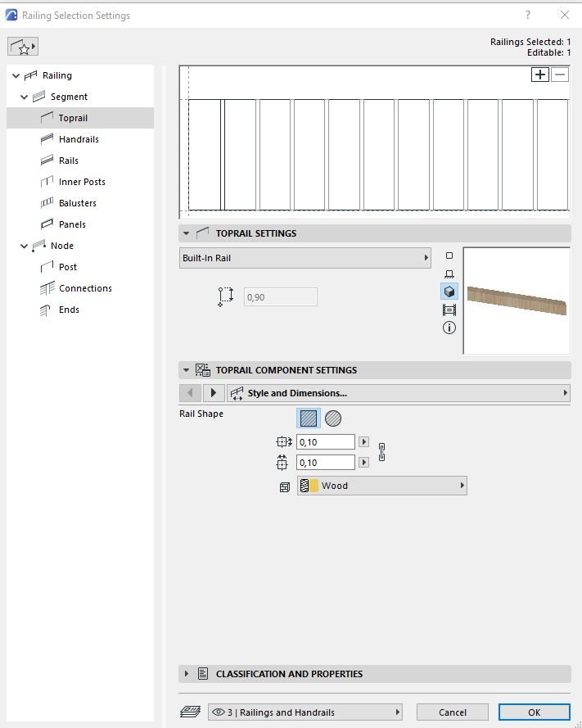Go to next component settings page
The image size is (582, 728).
point(214,393)
